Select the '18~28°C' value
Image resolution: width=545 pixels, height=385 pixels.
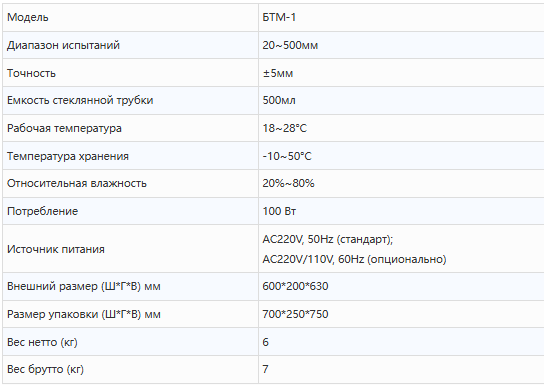[285, 128]
